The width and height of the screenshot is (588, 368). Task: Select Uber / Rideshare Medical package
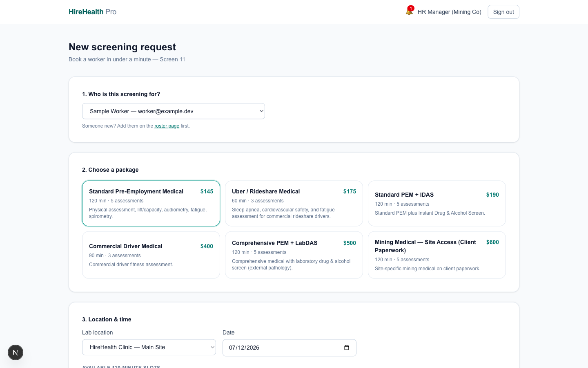(x=294, y=203)
